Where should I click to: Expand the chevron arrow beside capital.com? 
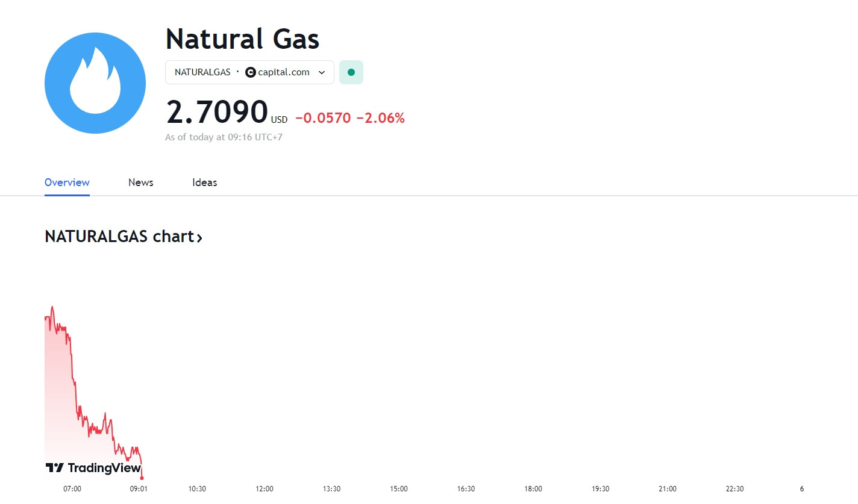click(322, 72)
